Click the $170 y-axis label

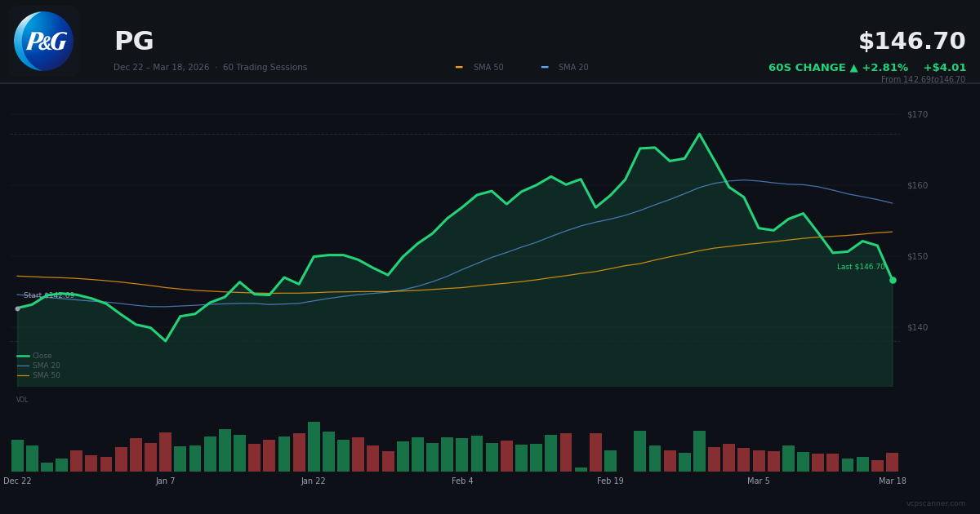[917, 114]
